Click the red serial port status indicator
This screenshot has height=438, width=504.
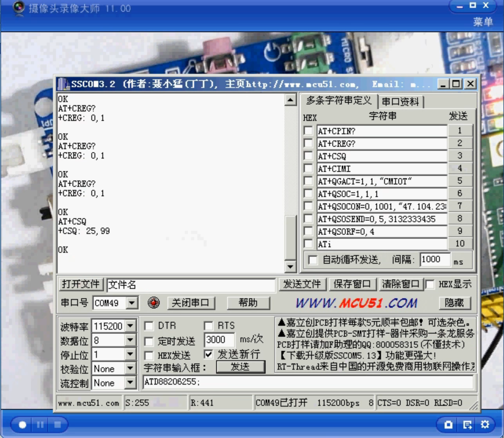pos(154,302)
